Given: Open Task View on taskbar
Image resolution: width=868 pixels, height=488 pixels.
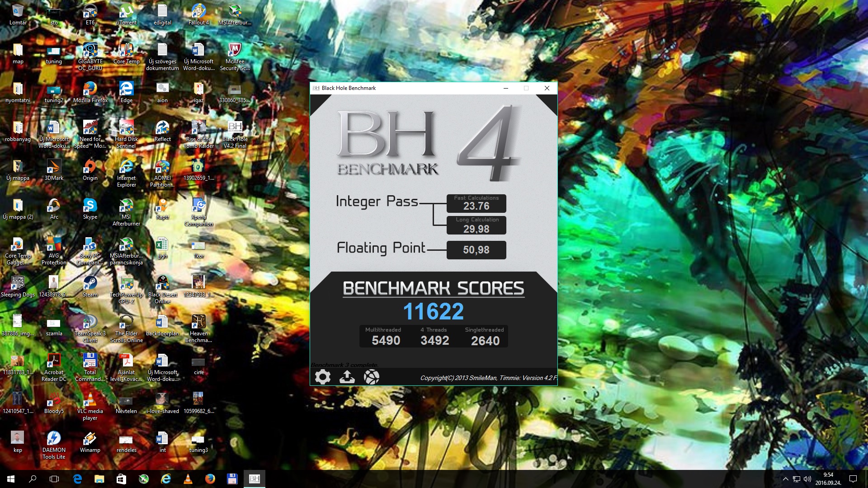Looking at the screenshot, I should point(54,479).
